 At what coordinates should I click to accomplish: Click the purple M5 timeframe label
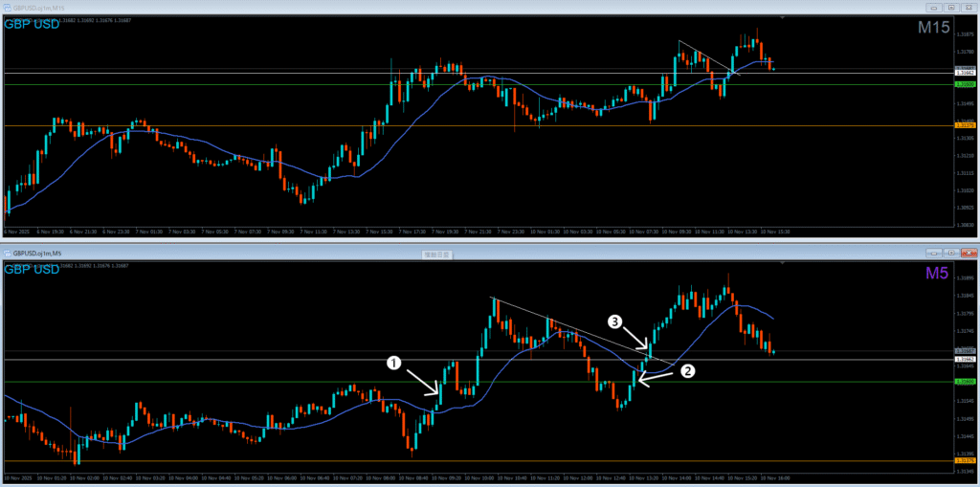pos(938,274)
